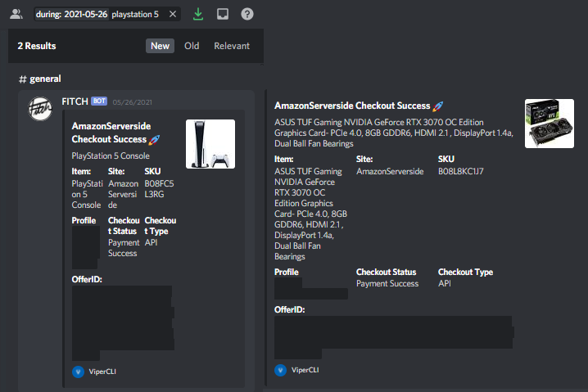
Task: Click 'Payment Success' in right embed
Action: 387,284
